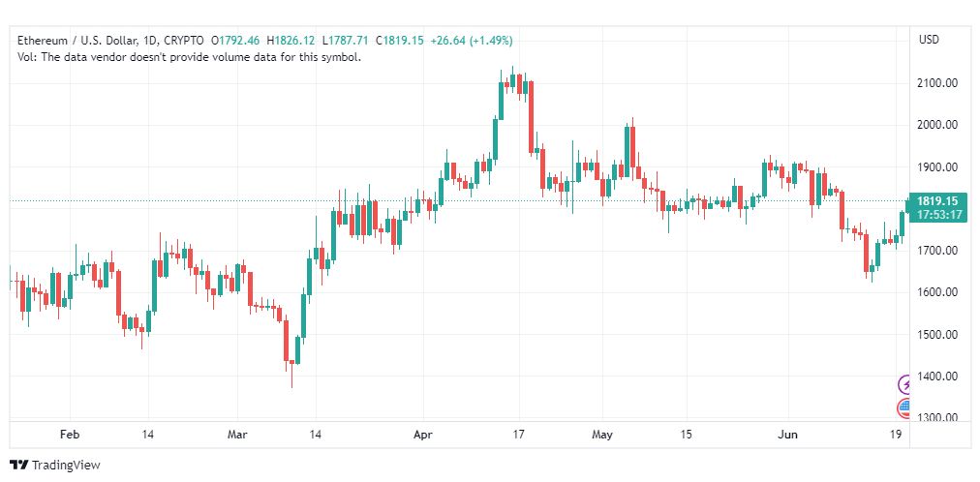Click the C1819.15 close value in legend
This screenshot has height=482, width=980.
click(400, 41)
